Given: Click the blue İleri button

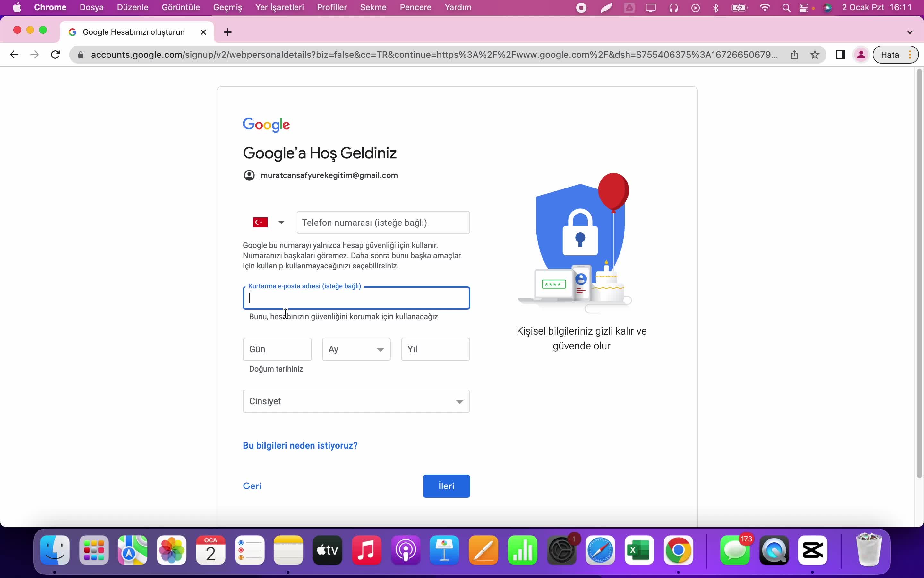Looking at the screenshot, I should (446, 486).
